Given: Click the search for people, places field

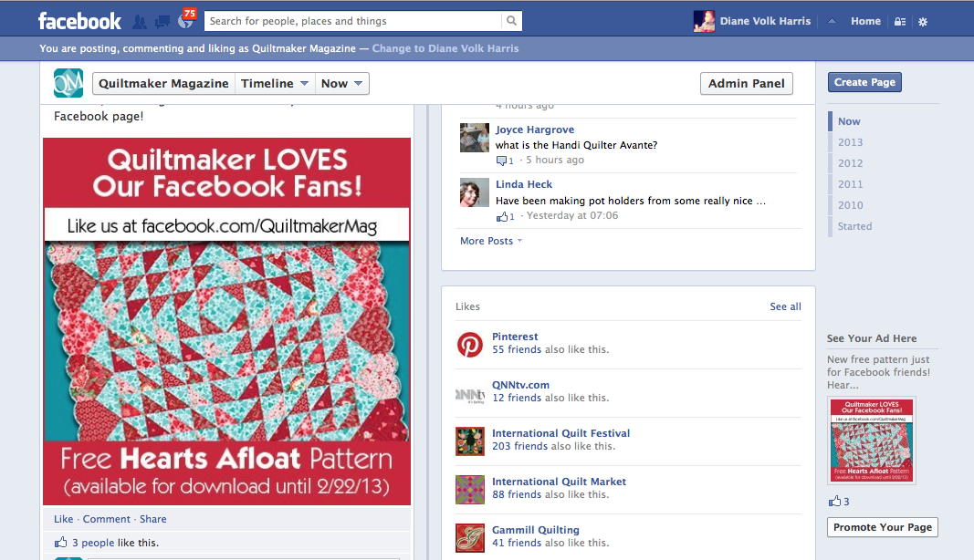Looking at the screenshot, I should tap(353, 20).
